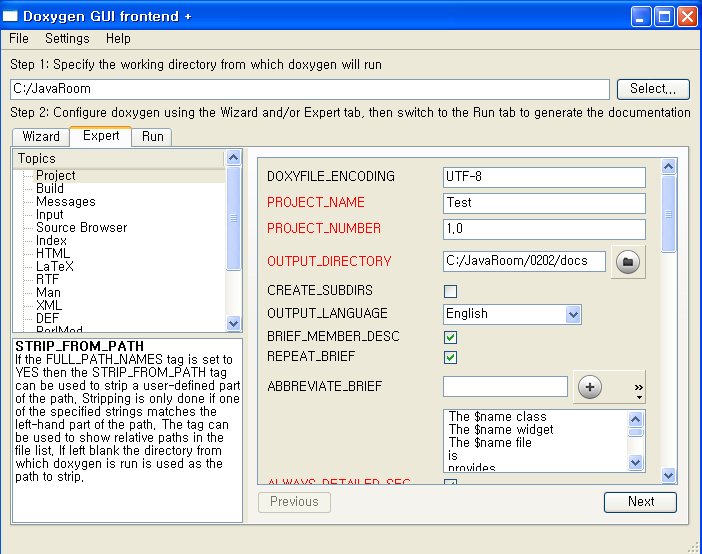Viewport: 702px width, 554px height.
Task: Click the OUTPUT_DIRECTORY red label
Action: pos(329,261)
